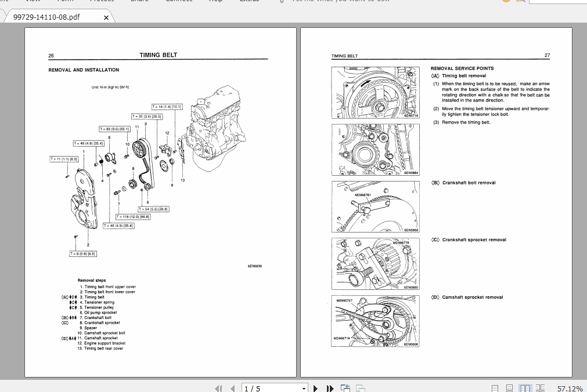The height and width of the screenshot is (392, 587).
Task: Click the 57.12% zoom level control
Action: tap(571, 388)
